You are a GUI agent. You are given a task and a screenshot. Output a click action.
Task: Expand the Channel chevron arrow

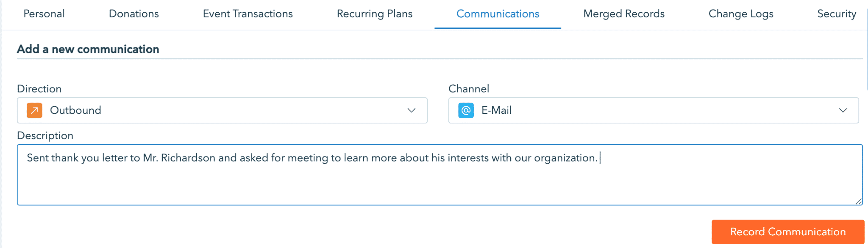[x=843, y=110]
